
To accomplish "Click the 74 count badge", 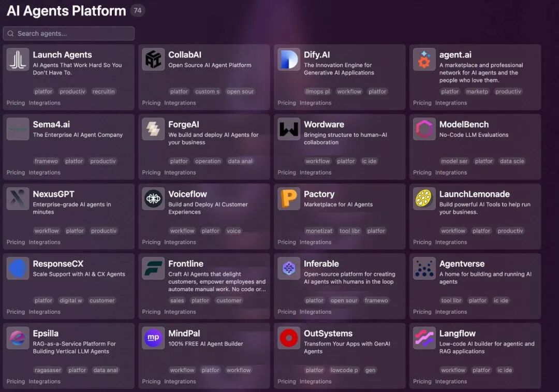I will click(137, 10).
